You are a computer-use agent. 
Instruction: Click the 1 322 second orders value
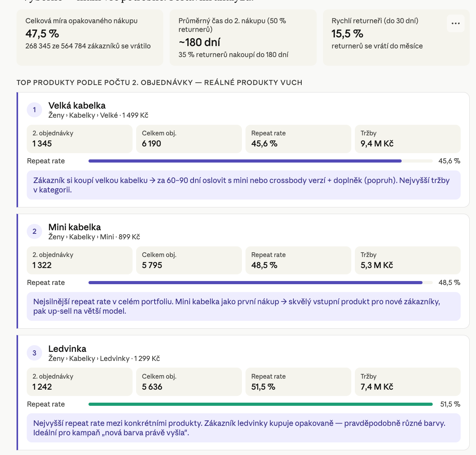tap(42, 265)
